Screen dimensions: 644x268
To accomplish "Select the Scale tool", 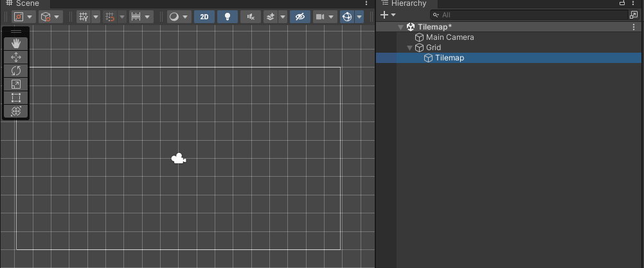I will (x=15, y=84).
